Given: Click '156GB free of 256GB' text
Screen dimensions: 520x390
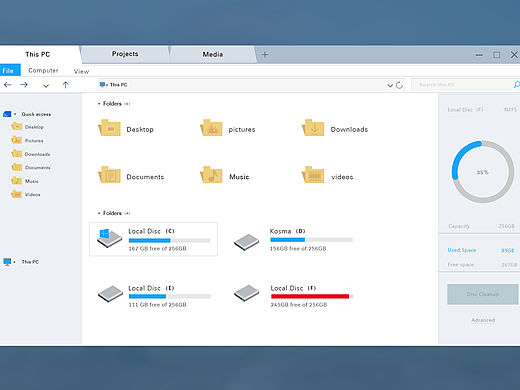Looking at the screenshot, I should click(298, 248).
